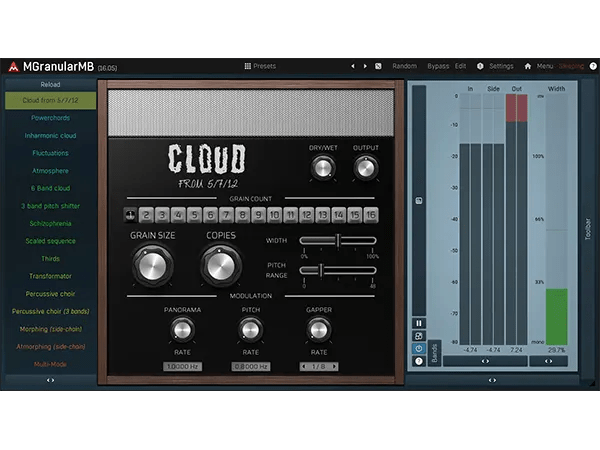Set grain count to 16
This screenshot has height=450, width=600.
tap(371, 215)
